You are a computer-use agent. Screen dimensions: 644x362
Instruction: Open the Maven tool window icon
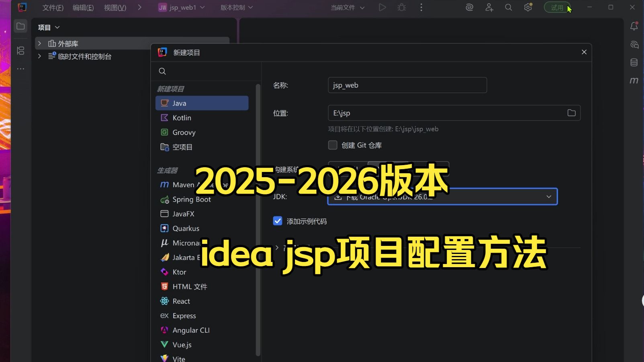(x=634, y=80)
